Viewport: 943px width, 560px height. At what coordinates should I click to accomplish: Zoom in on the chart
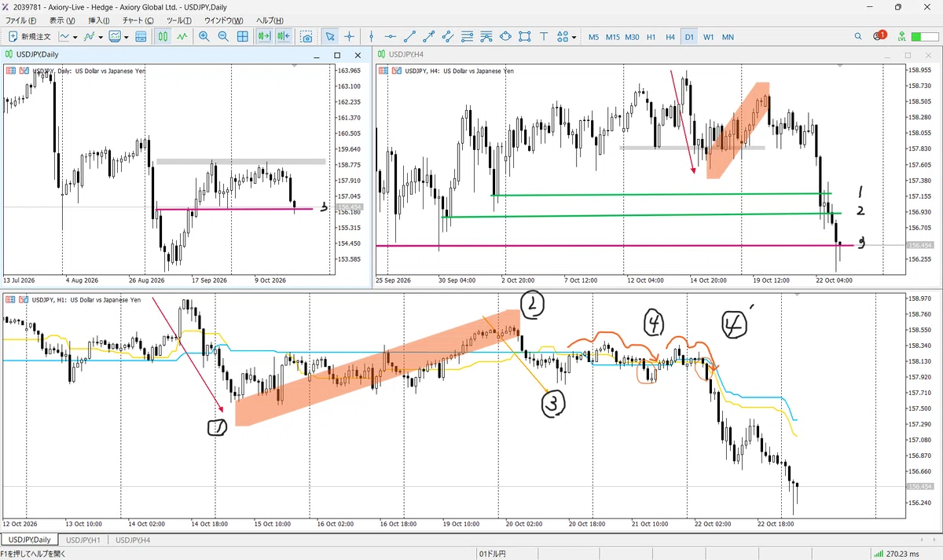pyautogui.click(x=204, y=37)
